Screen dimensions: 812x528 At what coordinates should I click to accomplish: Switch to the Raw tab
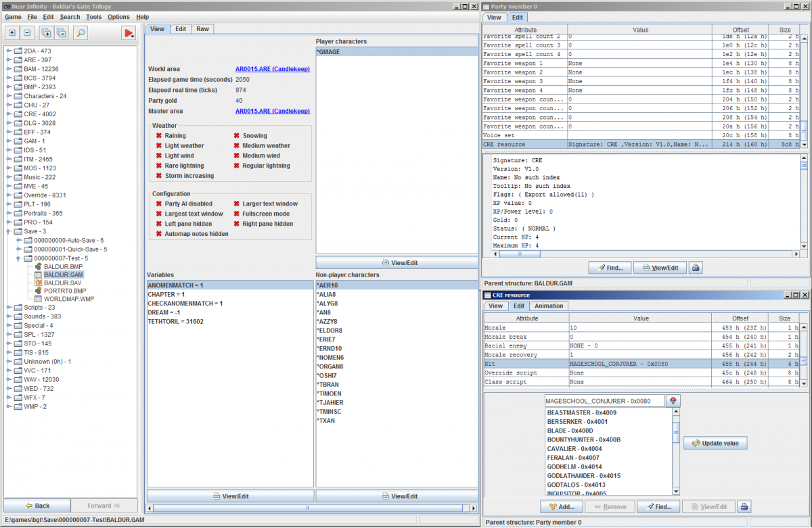pyautogui.click(x=202, y=29)
